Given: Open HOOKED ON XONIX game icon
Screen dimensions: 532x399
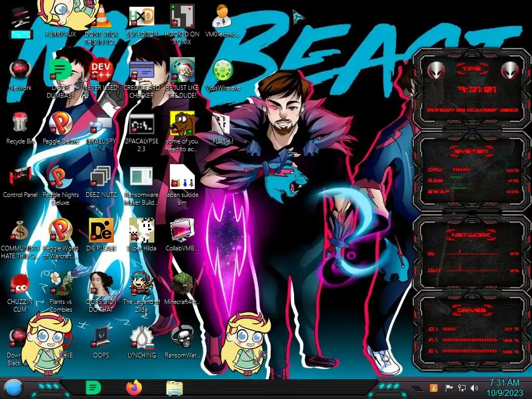Looking at the screenshot, I should [182, 24].
